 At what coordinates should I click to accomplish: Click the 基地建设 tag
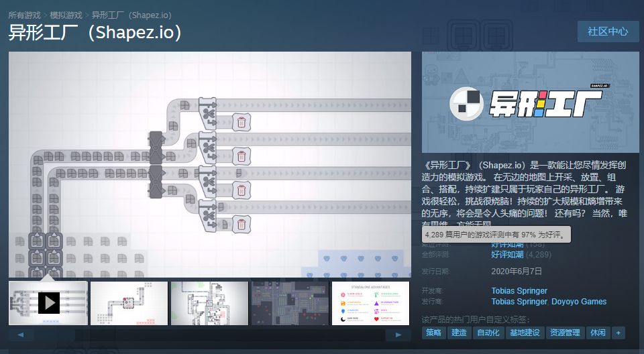pyautogui.click(x=525, y=333)
